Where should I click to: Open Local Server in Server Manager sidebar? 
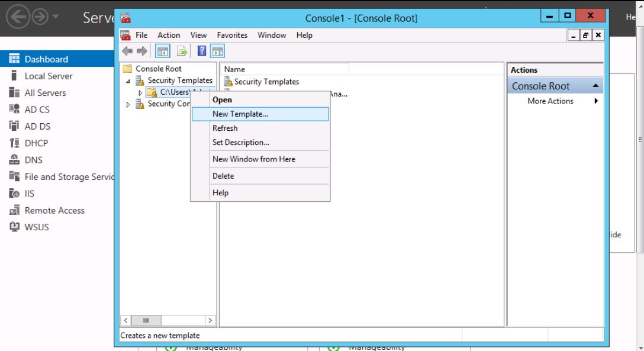click(49, 76)
